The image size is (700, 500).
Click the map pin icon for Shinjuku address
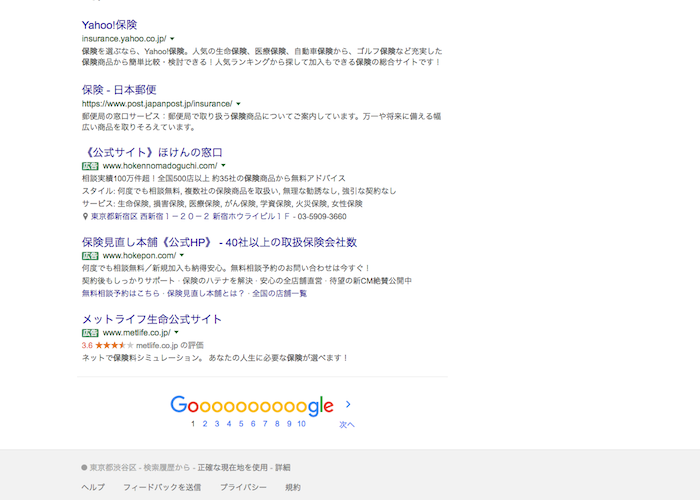coord(86,216)
